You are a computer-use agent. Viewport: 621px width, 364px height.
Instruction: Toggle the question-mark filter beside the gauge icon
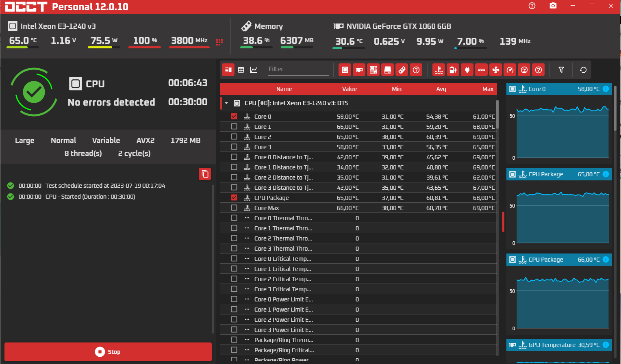(538, 70)
